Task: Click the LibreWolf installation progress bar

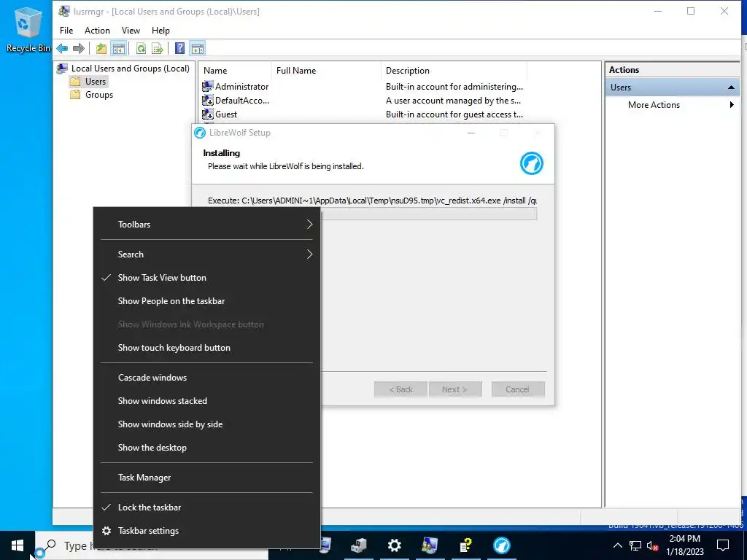Action: point(429,214)
